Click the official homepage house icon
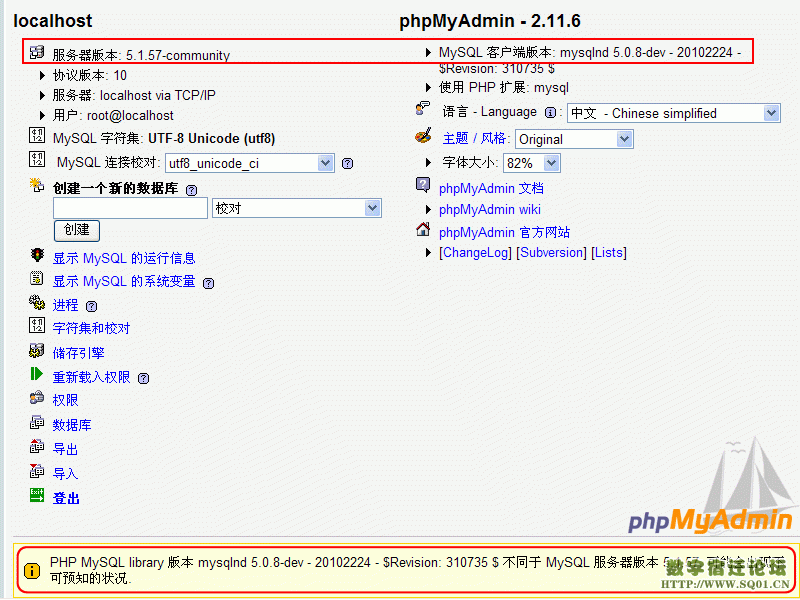Screen dimensions: 800x600 pyautogui.click(x=423, y=230)
